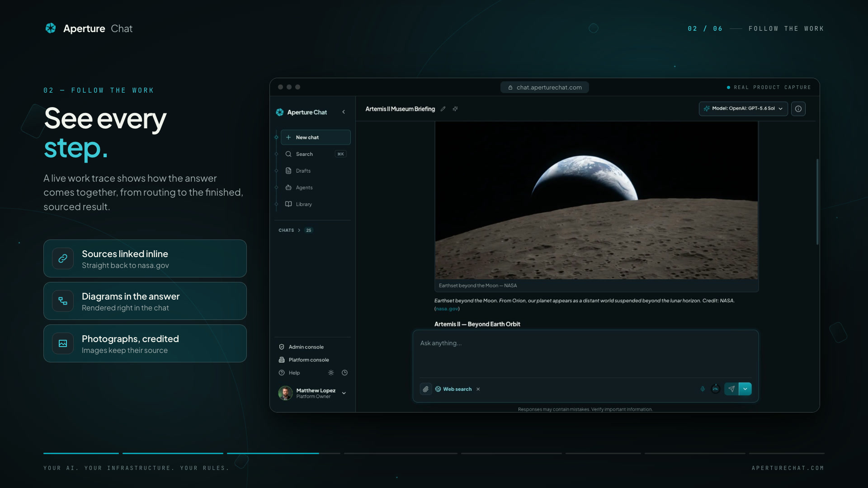Viewport: 868px width, 488px height.
Task: Click the chat.aperturechat.com address bar
Action: tap(544, 87)
